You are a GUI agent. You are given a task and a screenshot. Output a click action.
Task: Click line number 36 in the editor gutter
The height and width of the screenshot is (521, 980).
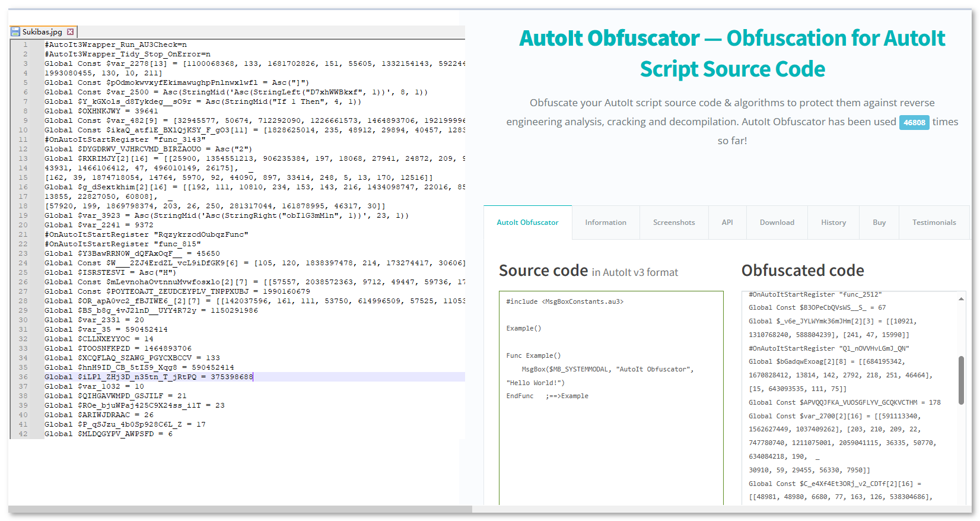(x=23, y=377)
